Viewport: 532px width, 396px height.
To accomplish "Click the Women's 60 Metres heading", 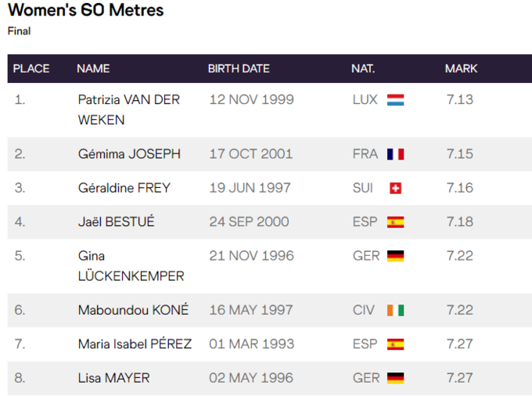I will tap(86, 11).
